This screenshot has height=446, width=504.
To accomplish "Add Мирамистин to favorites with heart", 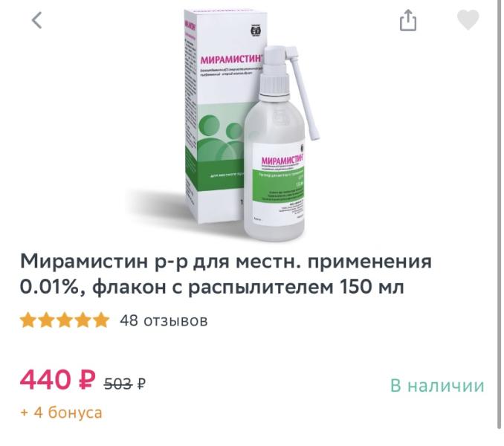I will [468, 19].
